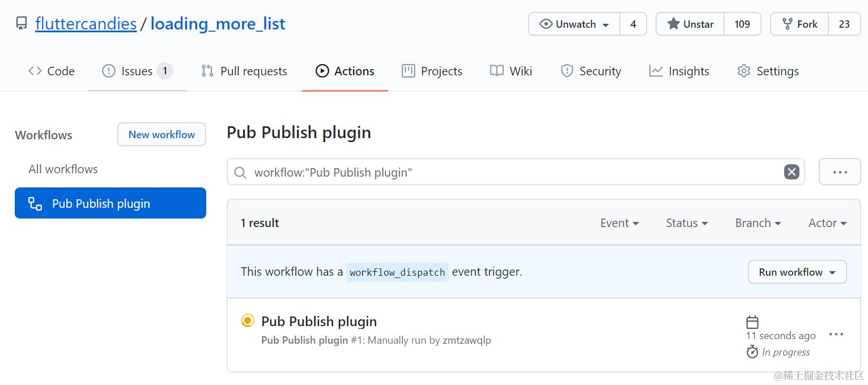Fork the repository
Screen dimensions: 868x385
pos(799,24)
